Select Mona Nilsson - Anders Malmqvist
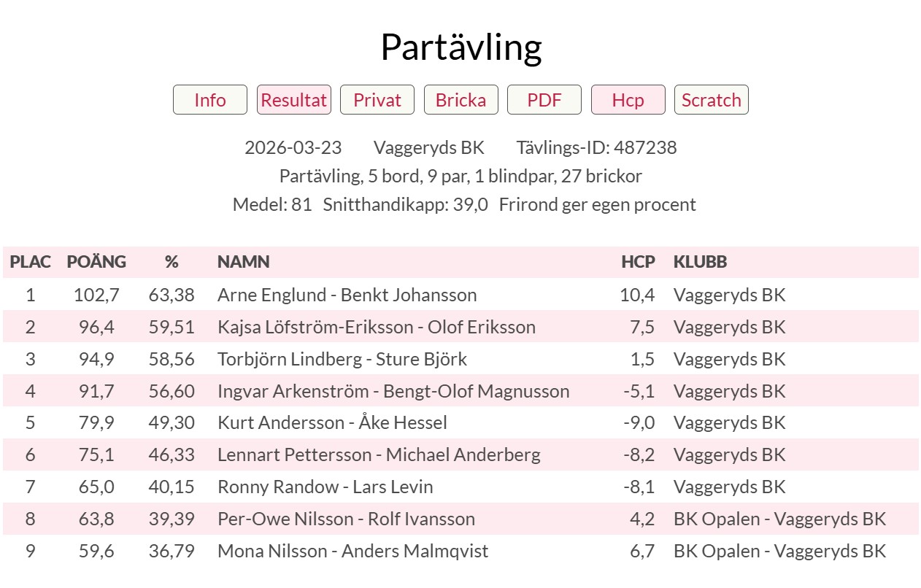The height and width of the screenshot is (588, 921). click(x=352, y=551)
